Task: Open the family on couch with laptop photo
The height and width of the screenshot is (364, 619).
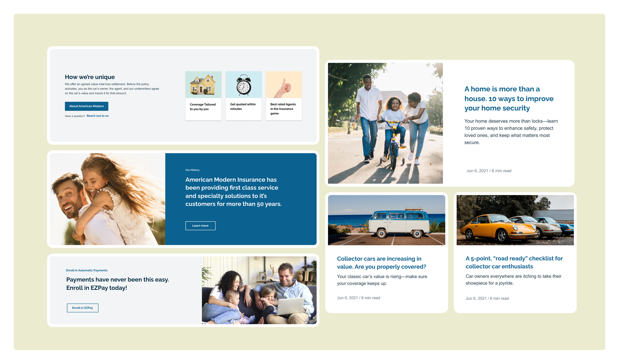Action: click(259, 290)
